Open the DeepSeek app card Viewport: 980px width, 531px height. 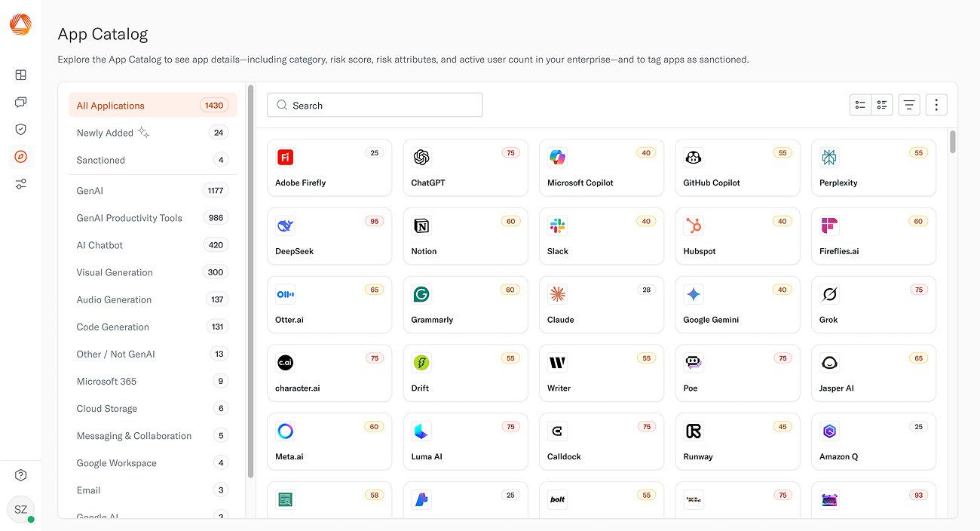coord(329,236)
